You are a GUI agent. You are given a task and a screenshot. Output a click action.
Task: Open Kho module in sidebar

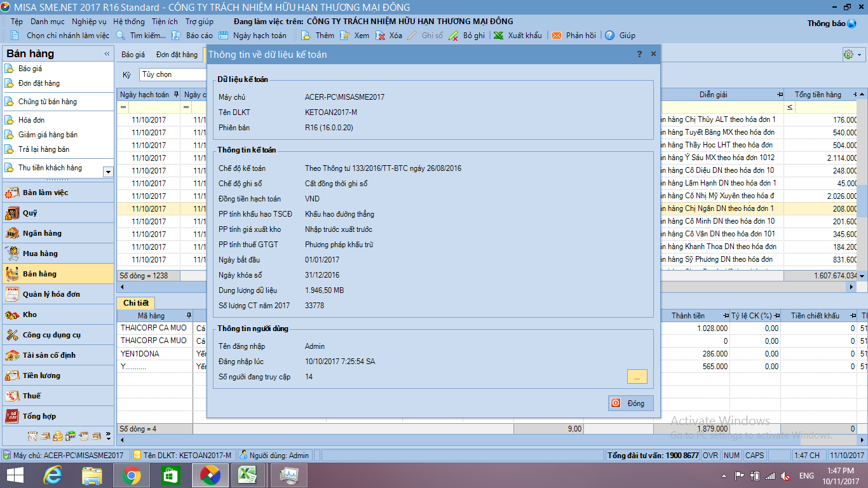[x=58, y=315]
